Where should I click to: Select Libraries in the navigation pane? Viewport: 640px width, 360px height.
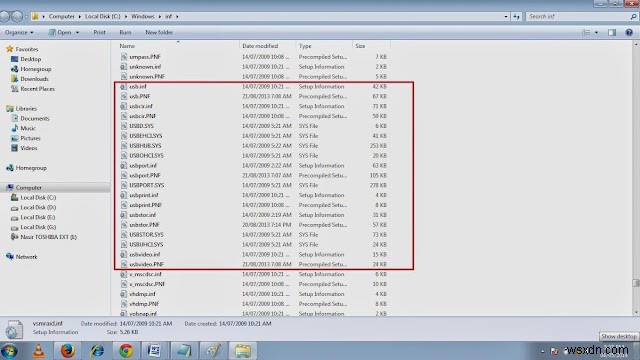coord(26,109)
